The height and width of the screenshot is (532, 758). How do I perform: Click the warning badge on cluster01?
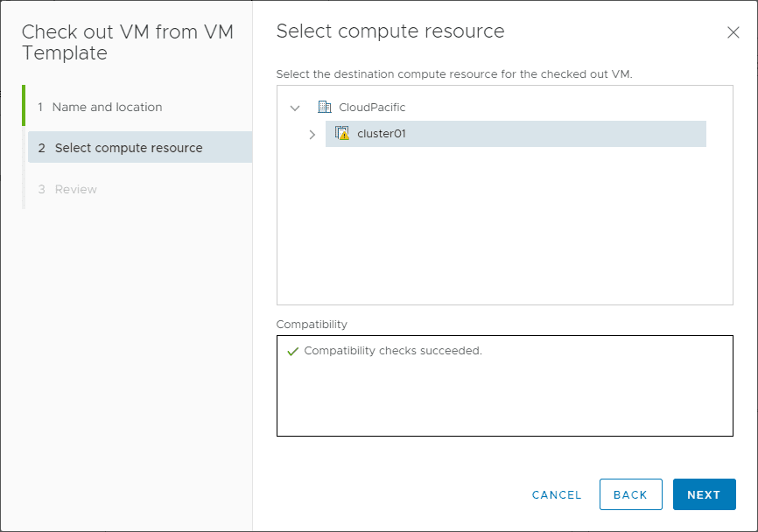click(347, 138)
